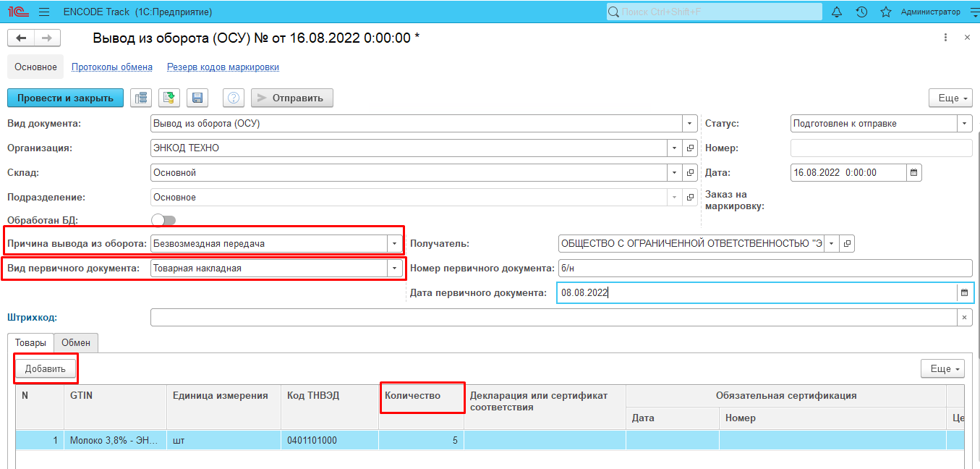Viewport: 980px width, 469px height.
Task: Toggle the Обработан БД switch
Action: (163, 220)
